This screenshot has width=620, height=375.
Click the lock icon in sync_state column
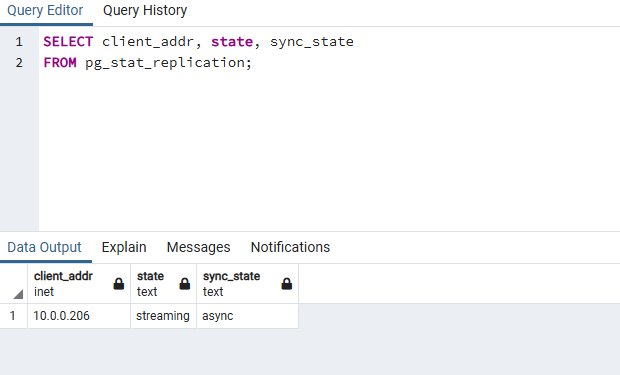click(x=287, y=284)
